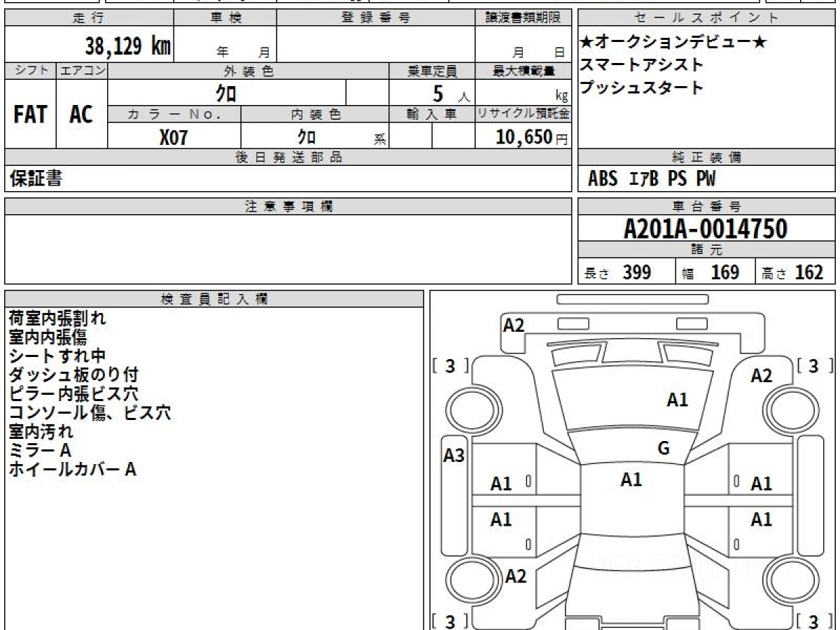Click the AC air conditioner value
The width and height of the screenshot is (840, 630).
(82, 115)
